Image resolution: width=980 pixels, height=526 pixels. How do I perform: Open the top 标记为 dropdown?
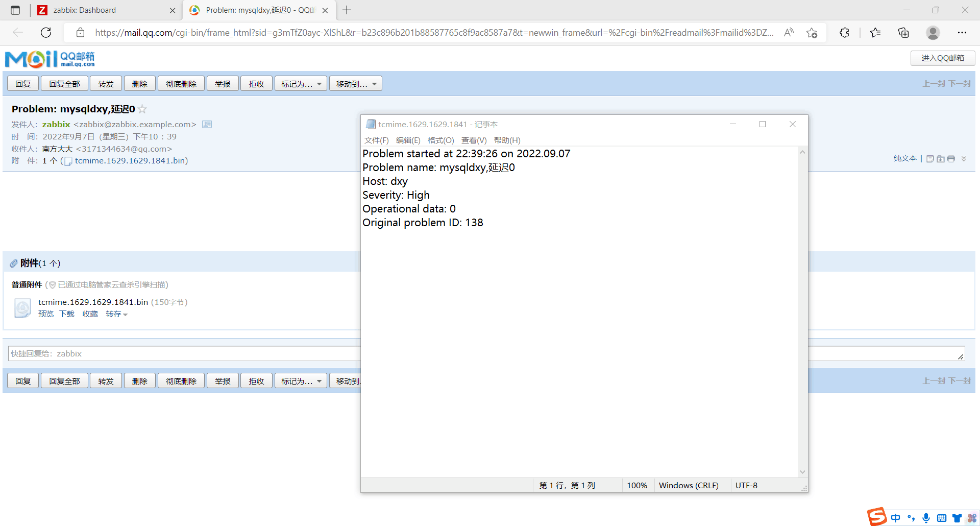[x=301, y=84]
